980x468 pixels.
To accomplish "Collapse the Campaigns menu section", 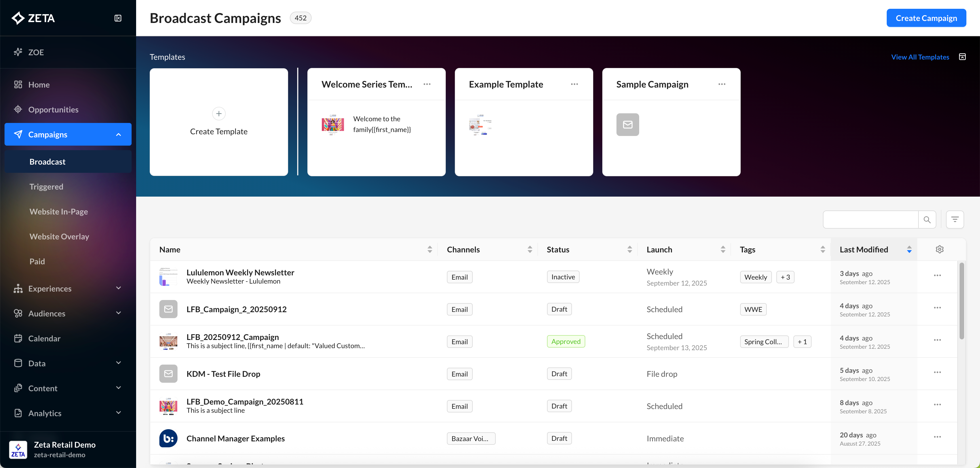I will tap(118, 135).
